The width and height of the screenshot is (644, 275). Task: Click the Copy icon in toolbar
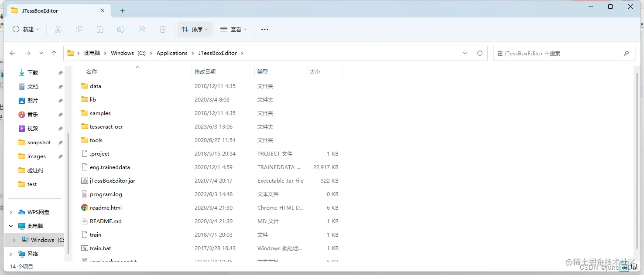pyautogui.click(x=79, y=29)
